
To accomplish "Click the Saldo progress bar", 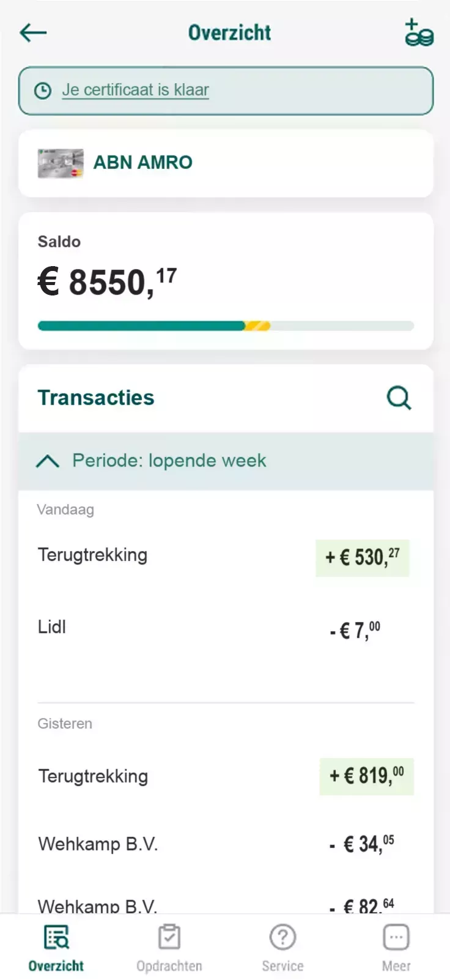I will pyautogui.click(x=226, y=326).
